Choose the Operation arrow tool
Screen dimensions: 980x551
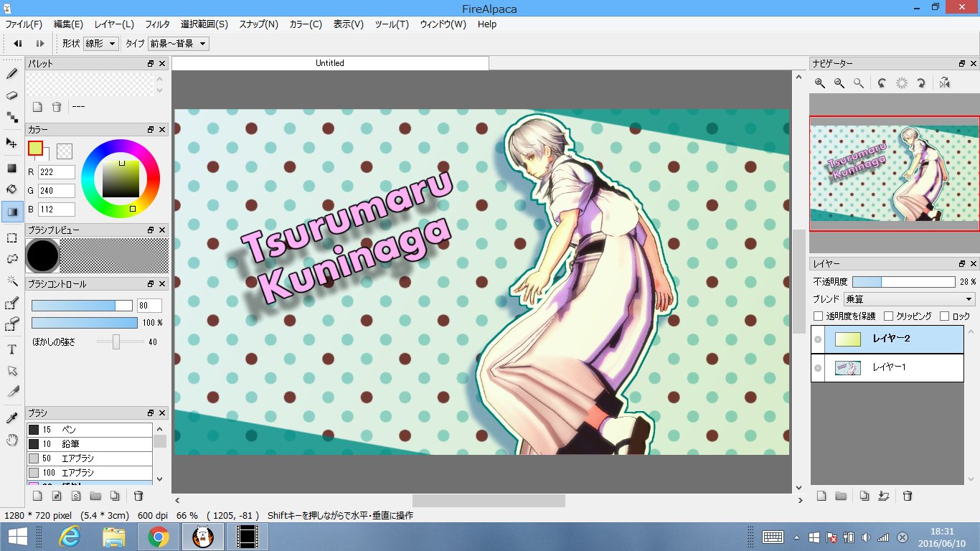pyautogui.click(x=11, y=371)
